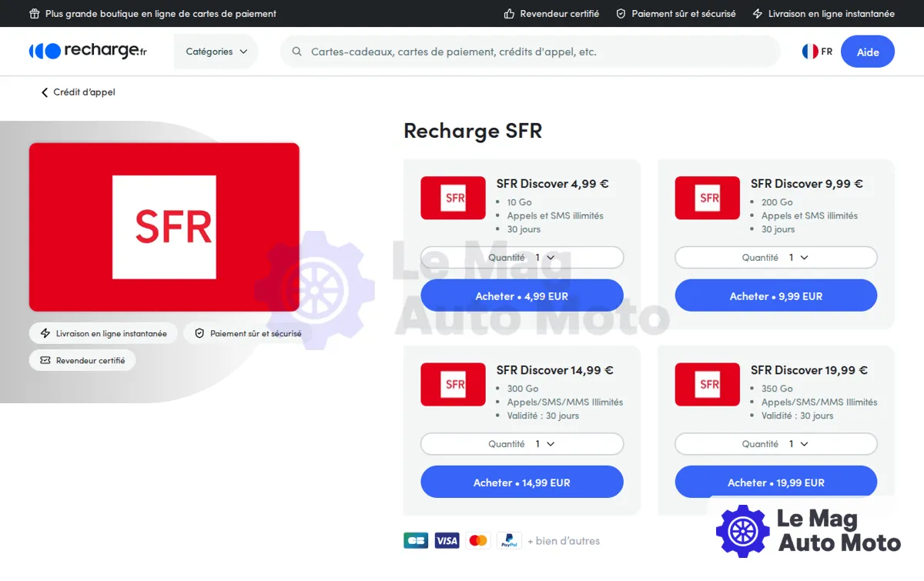
Task: Click the '200 Go' data detail
Action: pos(777,202)
